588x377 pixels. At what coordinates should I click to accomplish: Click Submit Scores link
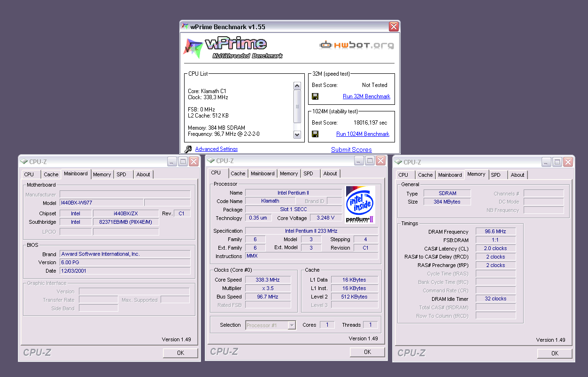coord(351,149)
